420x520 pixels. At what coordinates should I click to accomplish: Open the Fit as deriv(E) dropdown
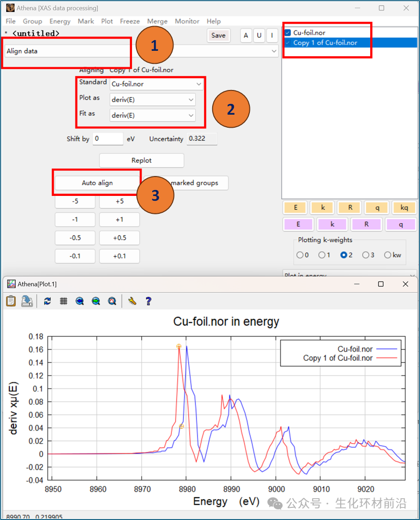point(152,115)
